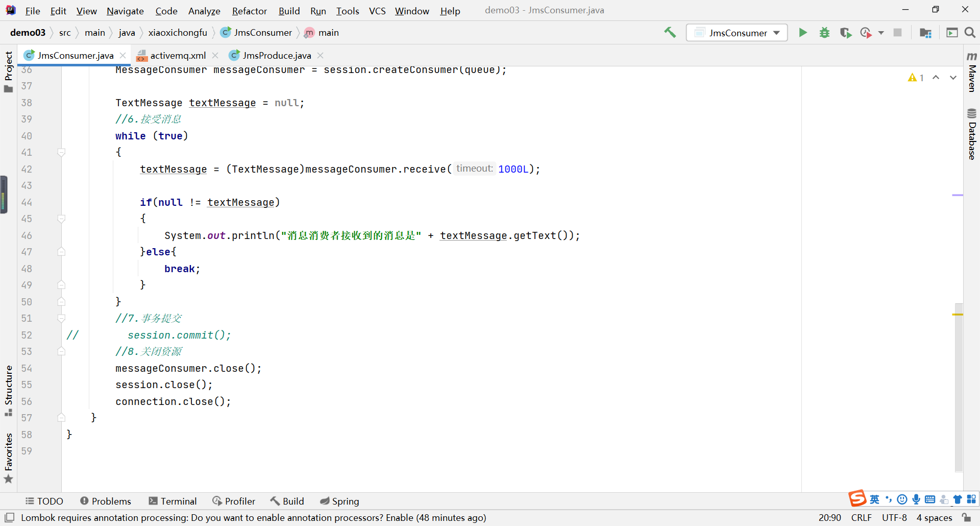Image resolution: width=980 pixels, height=526 pixels.
Task: Open the Build tool window
Action: point(287,501)
